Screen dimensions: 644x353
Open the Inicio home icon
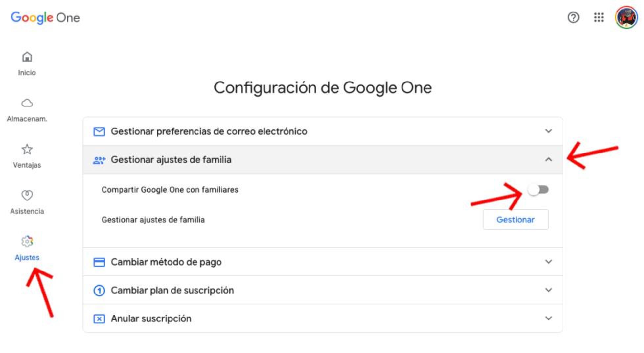(x=27, y=58)
